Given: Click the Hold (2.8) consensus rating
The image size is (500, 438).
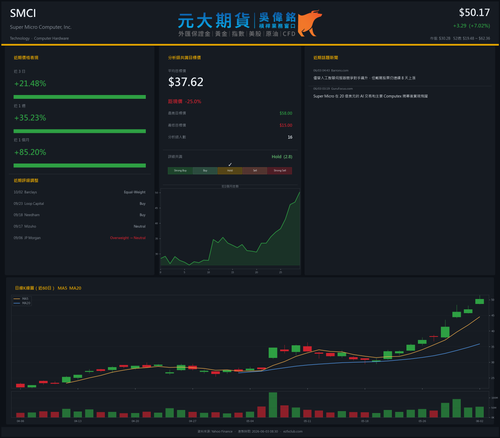Looking at the screenshot, I should pyautogui.click(x=282, y=157).
